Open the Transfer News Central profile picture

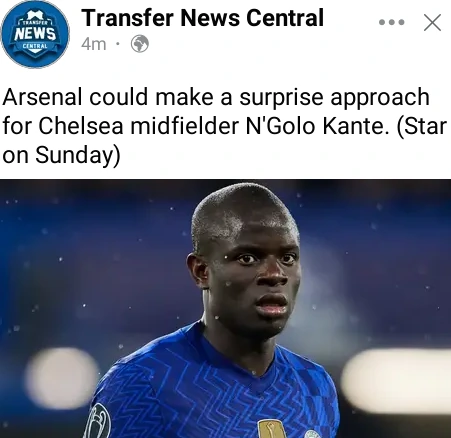(x=35, y=34)
